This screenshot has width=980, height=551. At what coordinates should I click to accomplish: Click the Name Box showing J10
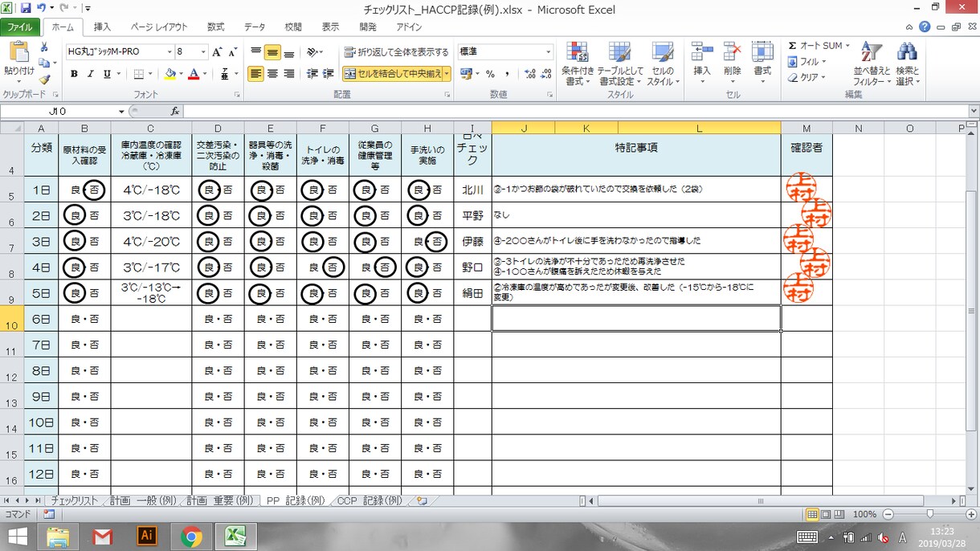point(58,112)
